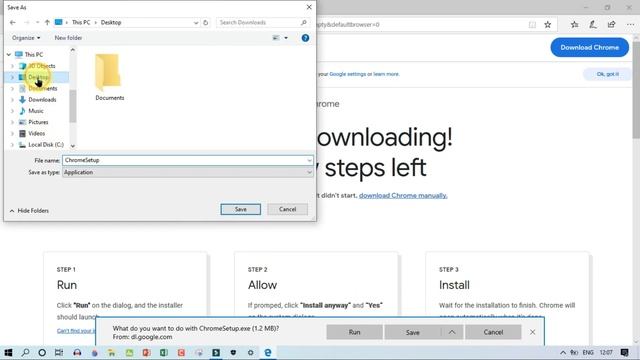
Task: Click New folder
Action: [68, 38]
